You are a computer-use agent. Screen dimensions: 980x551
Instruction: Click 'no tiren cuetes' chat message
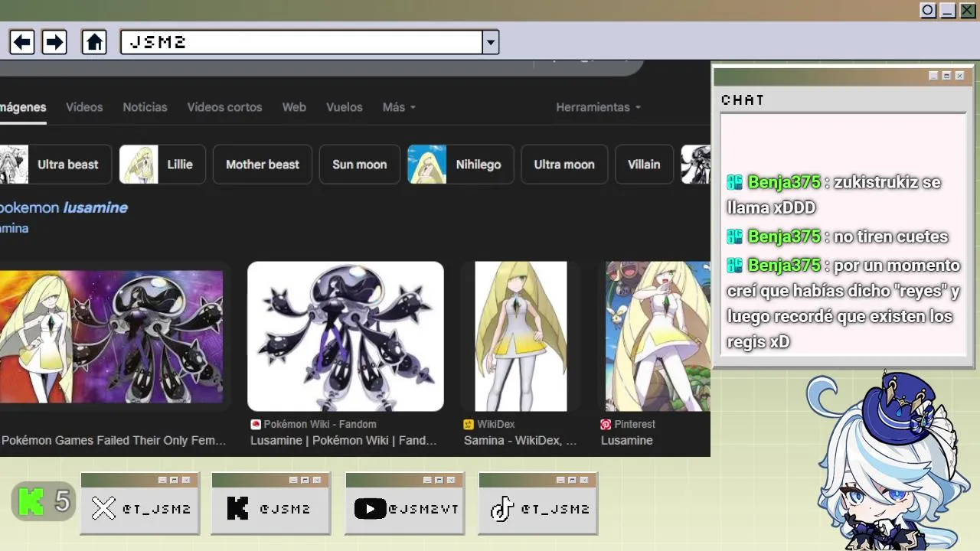pyautogui.click(x=890, y=236)
